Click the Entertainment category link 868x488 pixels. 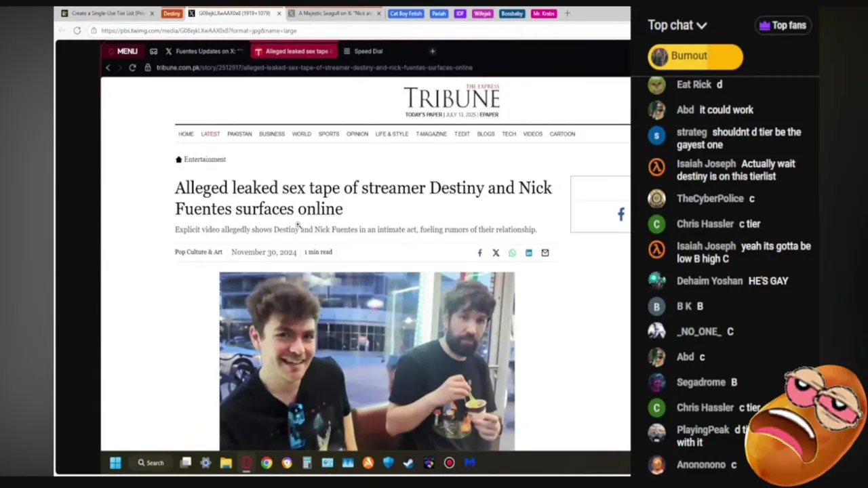205,159
